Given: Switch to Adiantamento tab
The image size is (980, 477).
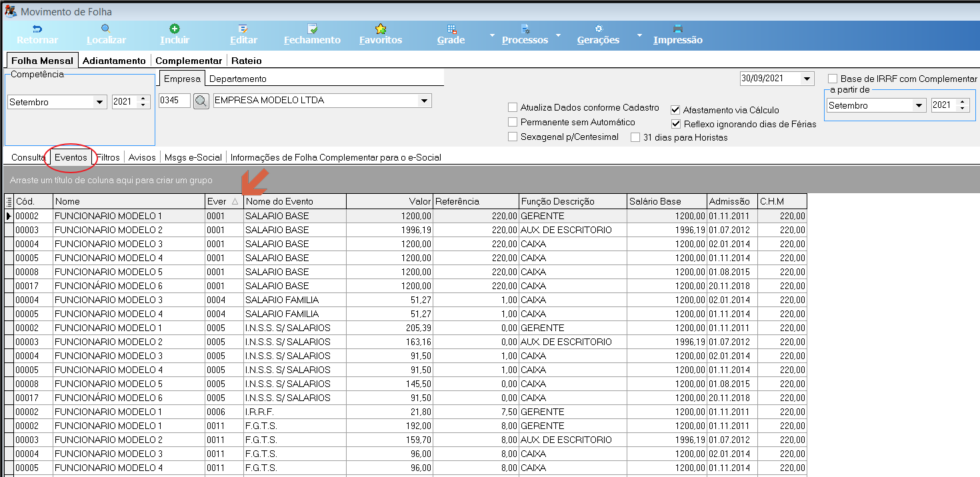Looking at the screenshot, I should coord(114,61).
